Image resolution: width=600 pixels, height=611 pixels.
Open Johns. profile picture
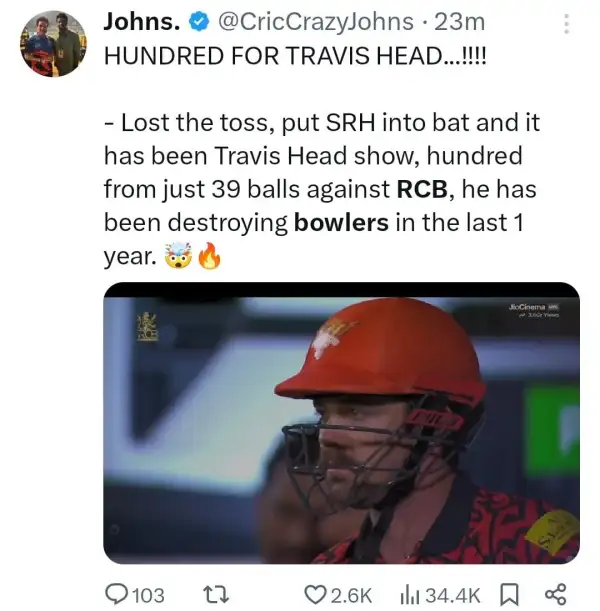click(x=54, y=44)
